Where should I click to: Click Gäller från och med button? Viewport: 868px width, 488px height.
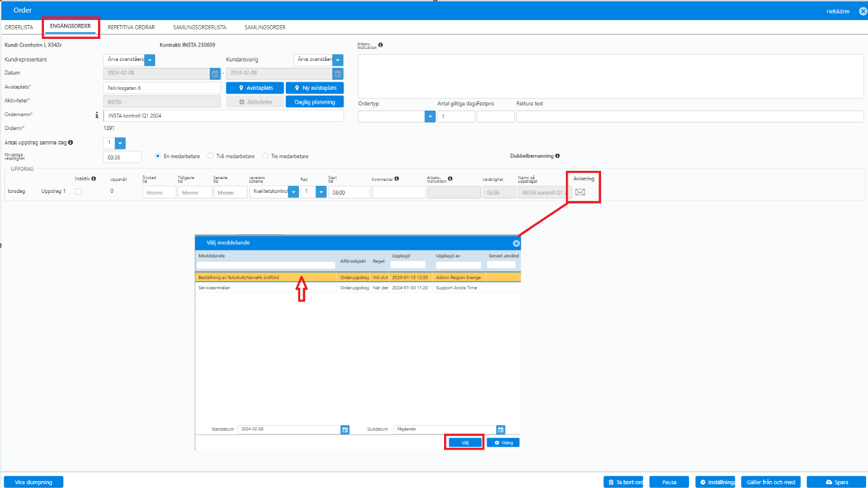point(771,482)
